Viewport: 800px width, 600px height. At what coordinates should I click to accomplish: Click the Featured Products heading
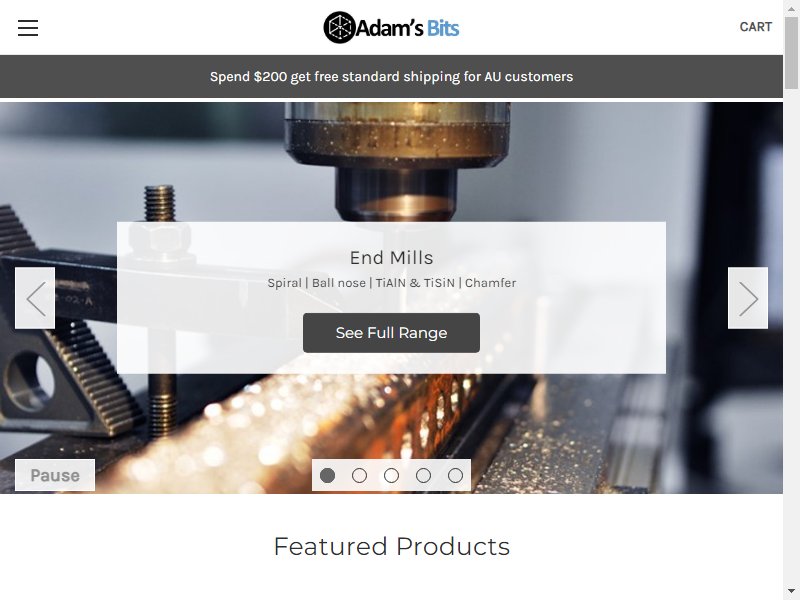[x=391, y=546]
